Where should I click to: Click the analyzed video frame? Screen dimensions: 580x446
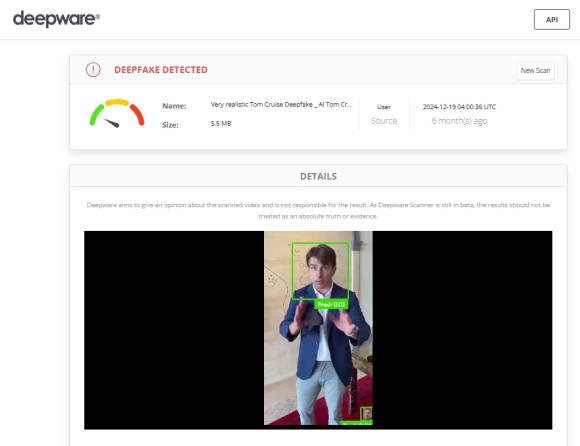click(318, 328)
